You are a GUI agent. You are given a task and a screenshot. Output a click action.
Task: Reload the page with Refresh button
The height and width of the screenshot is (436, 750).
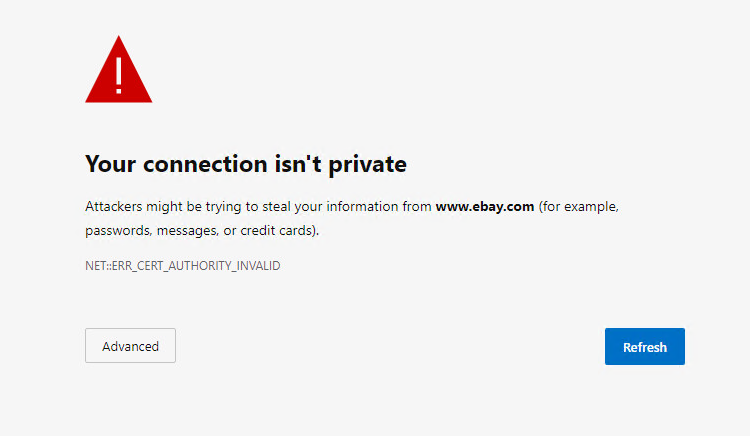644,347
